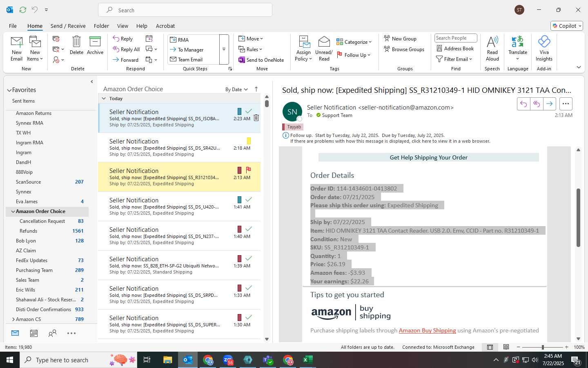588x368 pixels.
Task: Open the Folder tab
Action: [x=101, y=26]
